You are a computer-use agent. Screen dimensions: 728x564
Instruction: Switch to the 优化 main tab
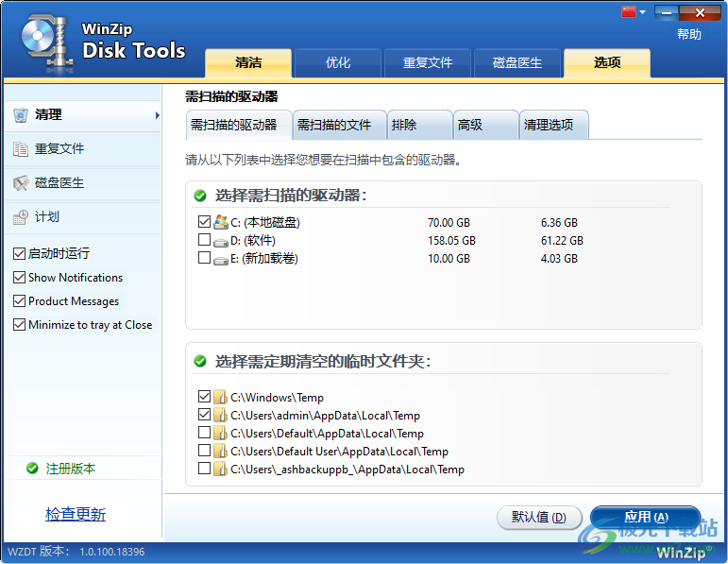tap(337, 62)
